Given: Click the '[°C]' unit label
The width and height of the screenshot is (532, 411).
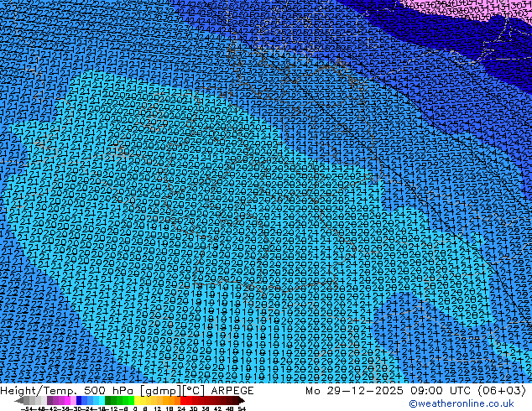Looking at the screenshot, I should [x=194, y=391].
